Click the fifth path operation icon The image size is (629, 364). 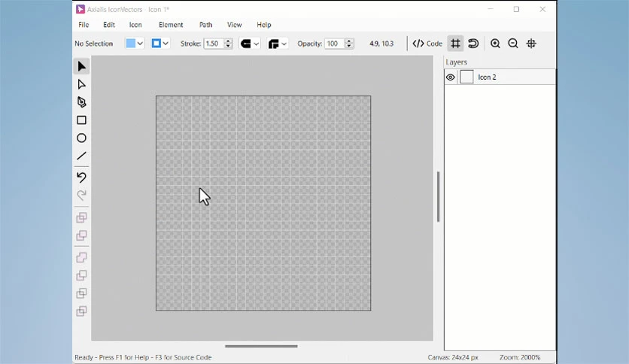[x=81, y=293]
